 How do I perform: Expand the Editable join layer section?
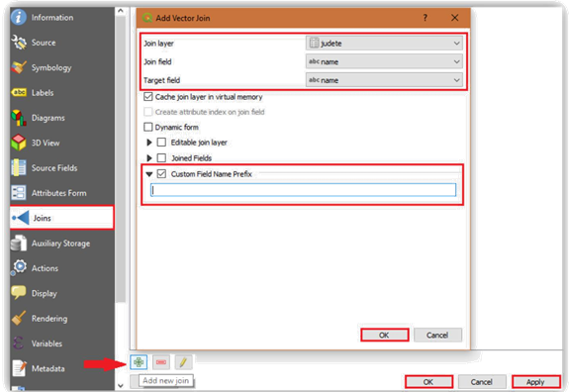(x=149, y=143)
